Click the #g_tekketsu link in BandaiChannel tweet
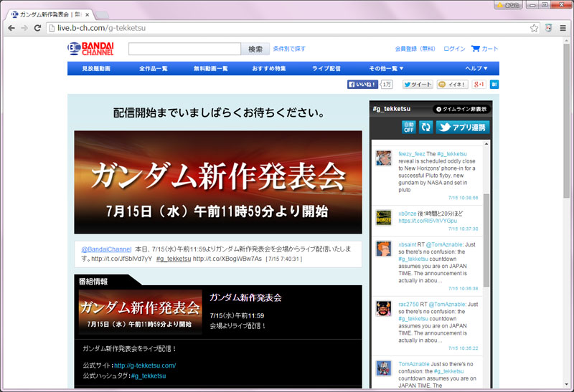 click(174, 259)
